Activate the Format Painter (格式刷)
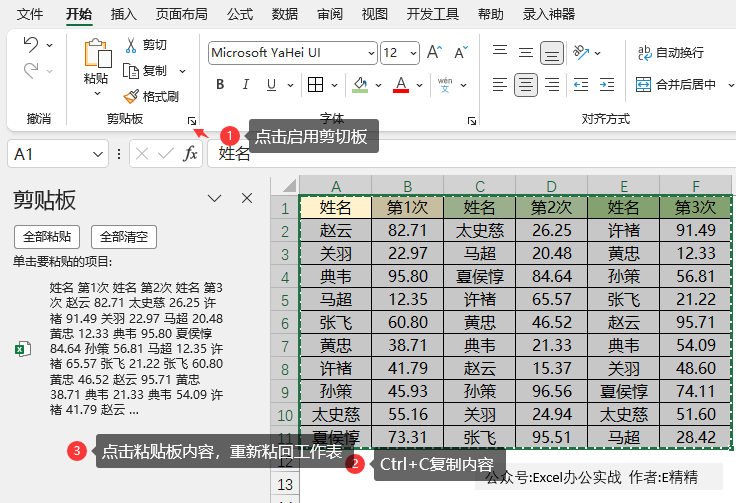736x503 pixels. (x=131, y=97)
